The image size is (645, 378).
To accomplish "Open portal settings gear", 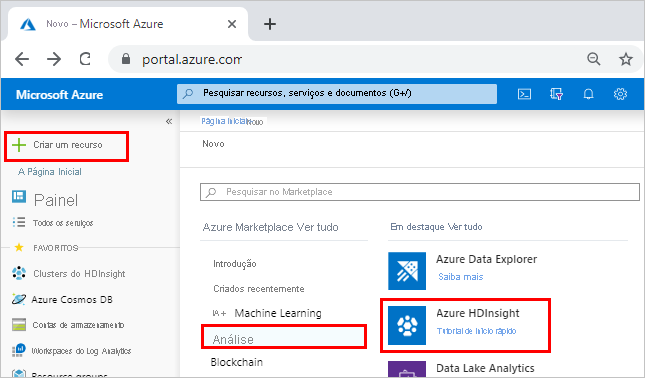I will [x=620, y=94].
